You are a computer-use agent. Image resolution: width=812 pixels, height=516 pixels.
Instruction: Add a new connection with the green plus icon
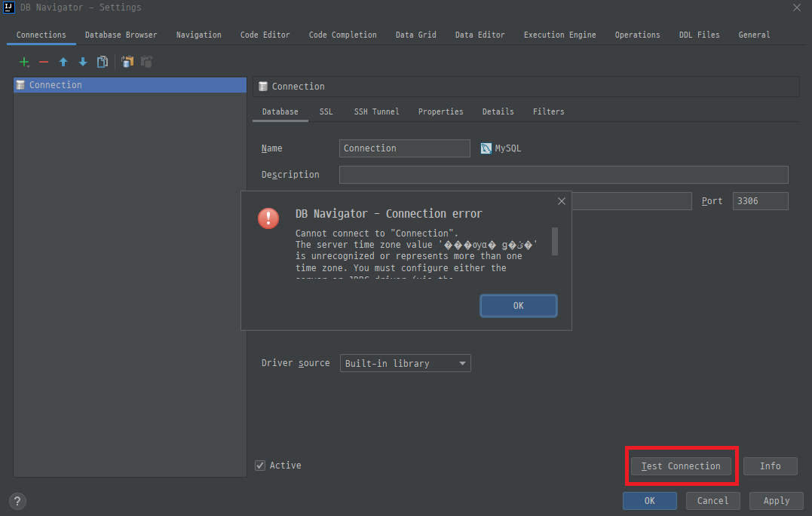pos(24,62)
